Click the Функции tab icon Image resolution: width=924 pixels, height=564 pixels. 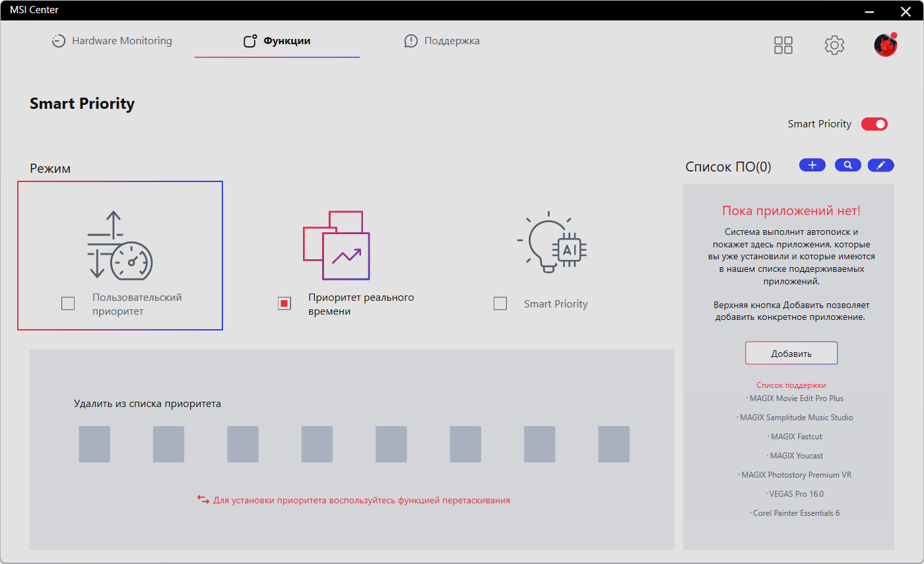click(250, 41)
